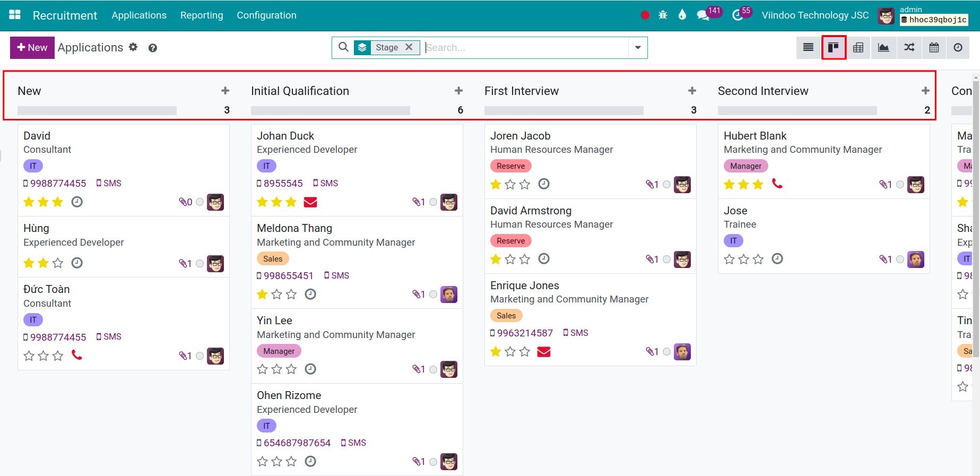Open the Configuration menu
This screenshot has height=476, width=980.
point(266,15)
